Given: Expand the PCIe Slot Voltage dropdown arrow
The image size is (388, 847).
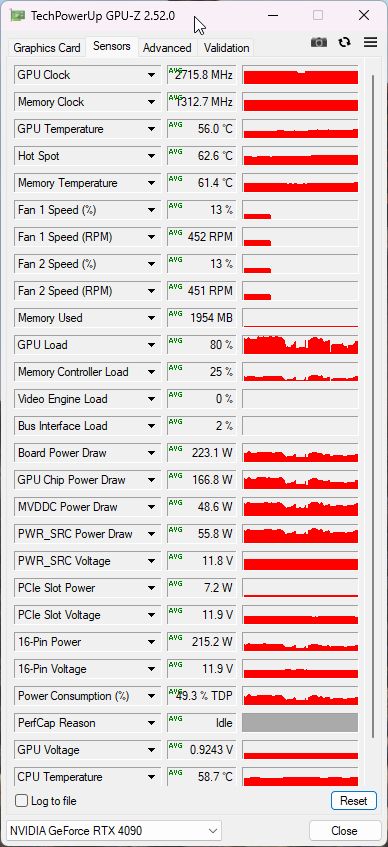Looking at the screenshot, I should (x=151, y=615).
